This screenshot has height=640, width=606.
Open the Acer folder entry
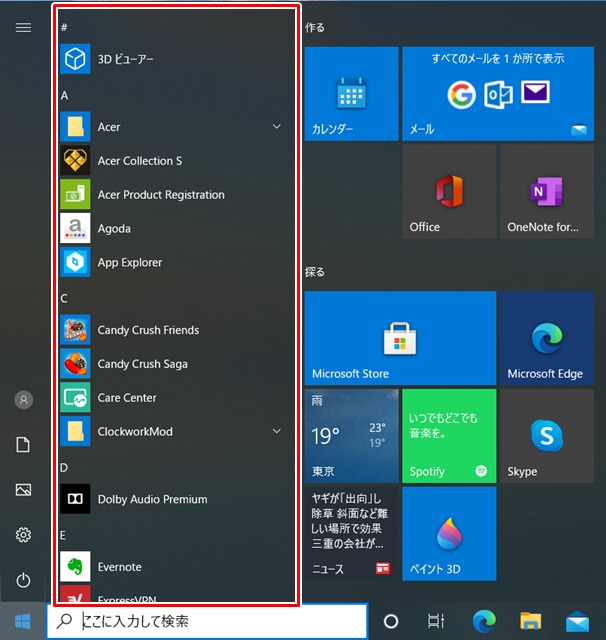coord(175,127)
